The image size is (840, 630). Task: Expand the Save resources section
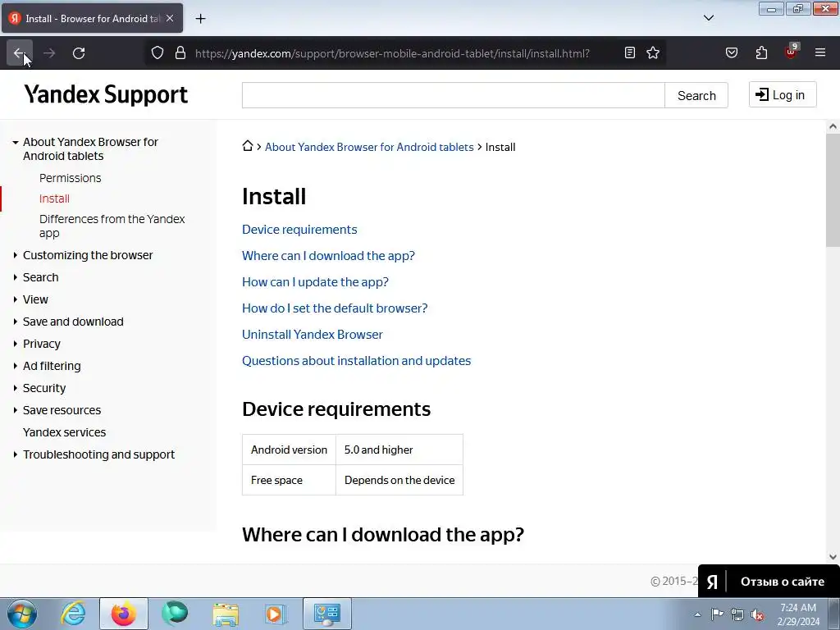pyautogui.click(x=16, y=410)
